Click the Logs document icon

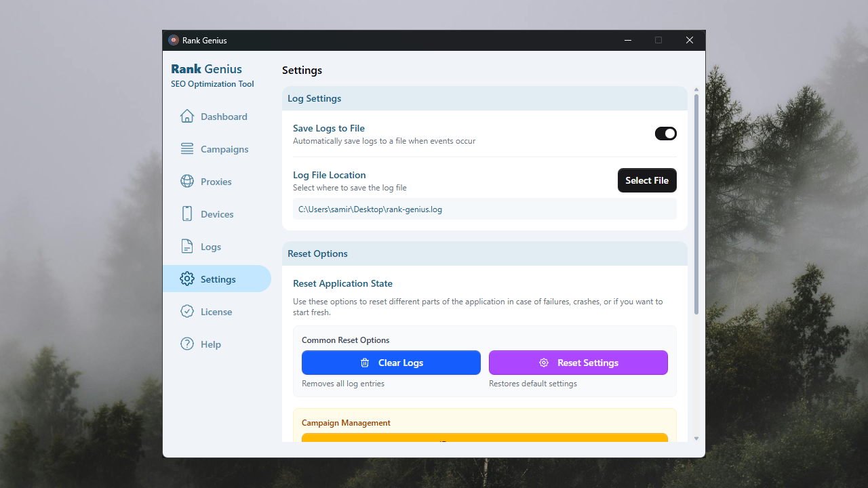pyautogui.click(x=187, y=247)
